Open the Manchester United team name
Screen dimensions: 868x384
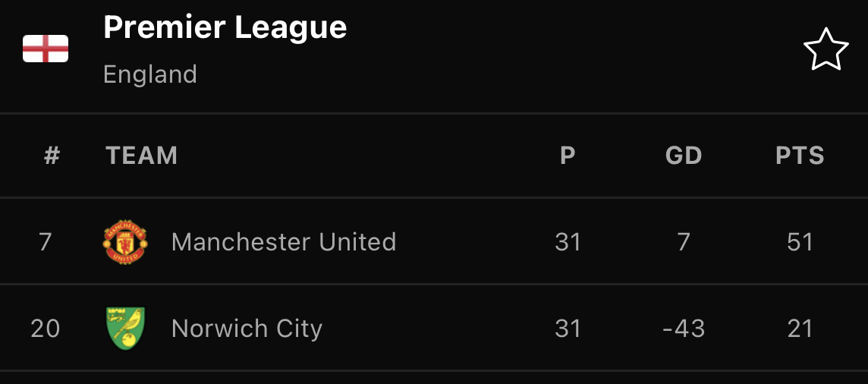point(284,242)
